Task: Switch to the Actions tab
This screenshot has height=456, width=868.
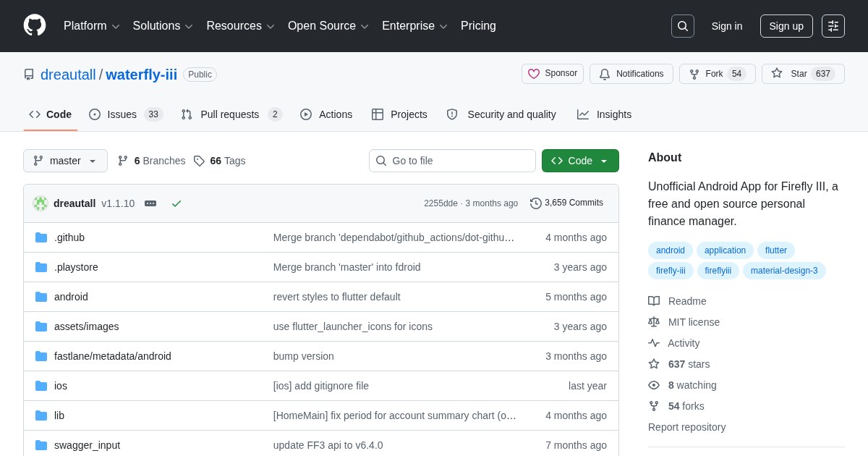Action: click(x=326, y=114)
